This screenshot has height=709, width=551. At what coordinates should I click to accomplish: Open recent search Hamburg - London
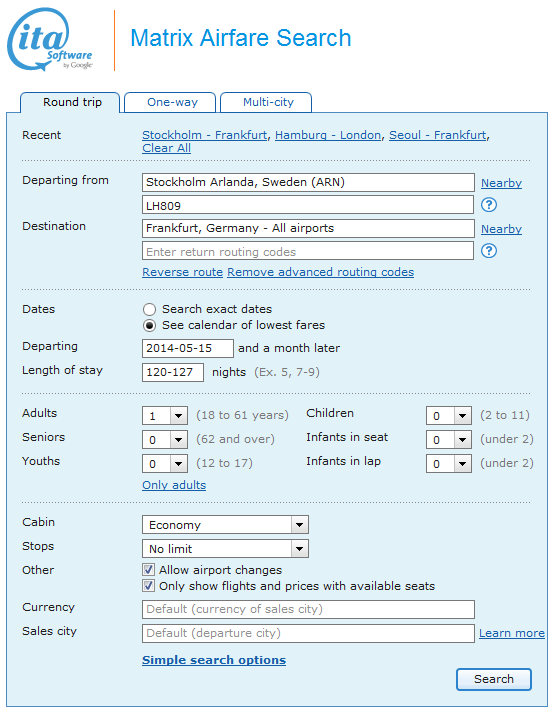(x=328, y=135)
